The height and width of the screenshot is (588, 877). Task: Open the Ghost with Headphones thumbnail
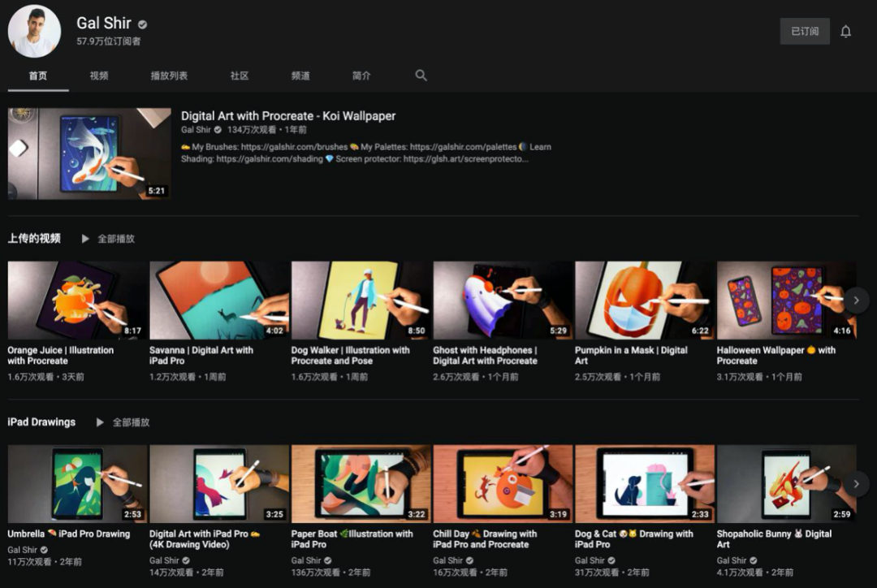tap(503, 300)
